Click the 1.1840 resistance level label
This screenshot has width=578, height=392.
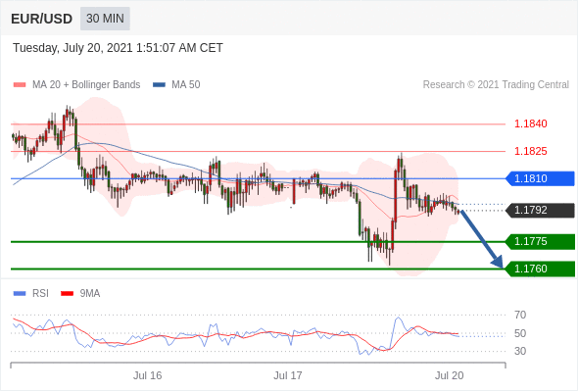tap(530, 123)
